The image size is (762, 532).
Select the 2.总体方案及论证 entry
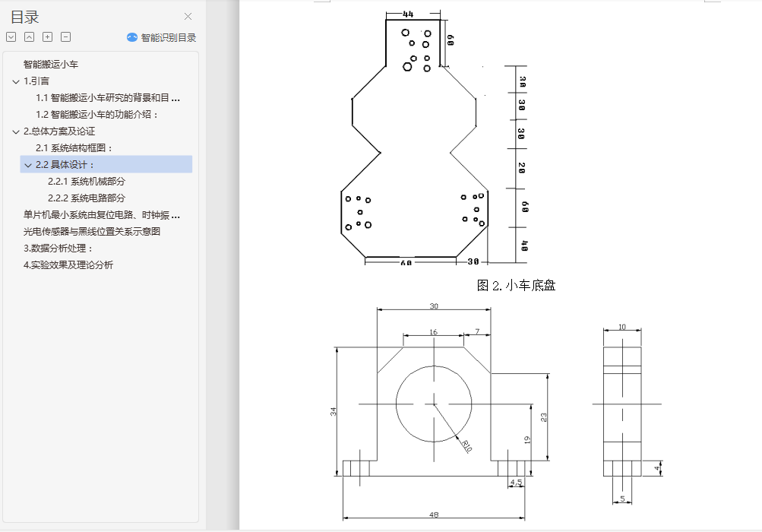59,131
